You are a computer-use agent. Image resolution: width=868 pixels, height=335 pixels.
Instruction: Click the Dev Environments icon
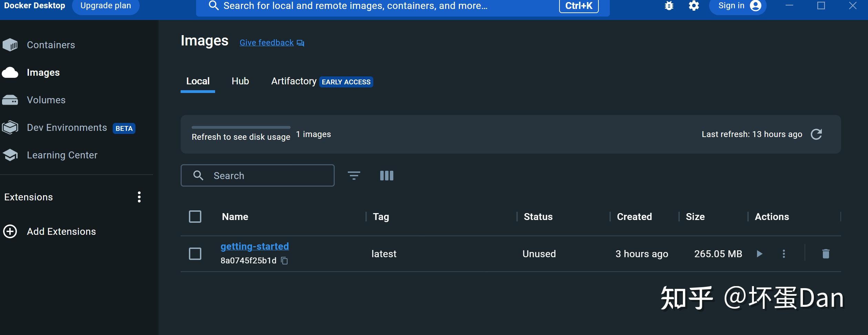pyautogui.click(x=10, y=127)
